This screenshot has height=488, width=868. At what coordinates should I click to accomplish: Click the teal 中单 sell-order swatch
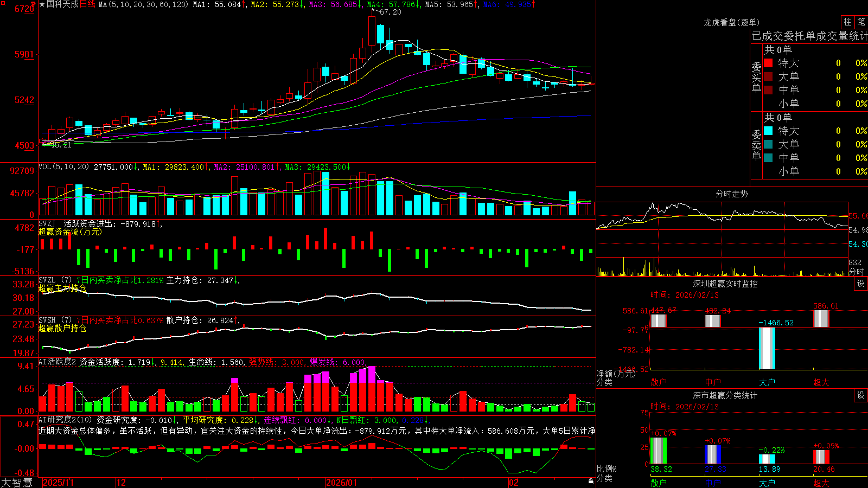click(768, 158)
